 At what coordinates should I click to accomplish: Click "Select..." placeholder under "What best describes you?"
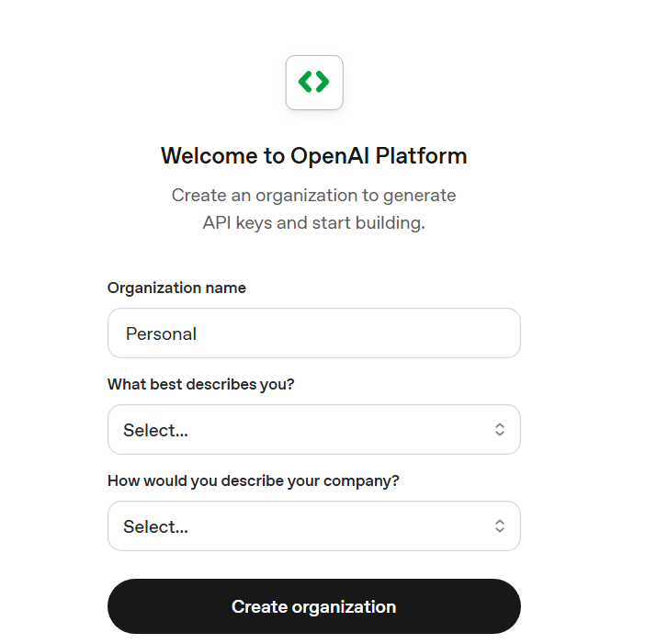pyautogui.click(x=156, y=430)
